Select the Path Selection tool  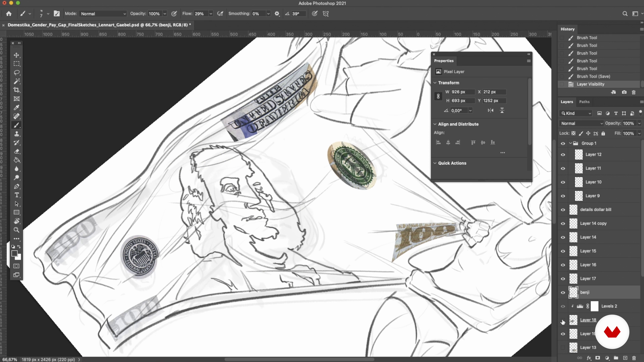[16, 204]
